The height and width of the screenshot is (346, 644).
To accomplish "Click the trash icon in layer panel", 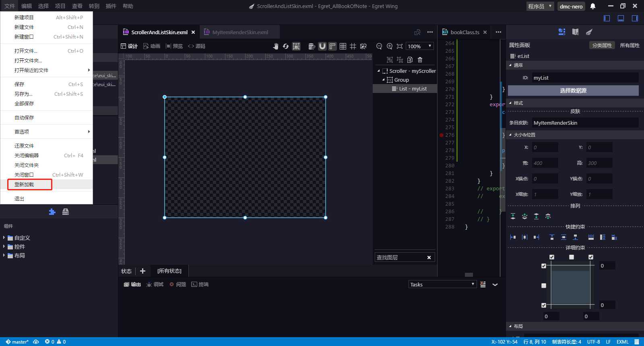I will (x=420, y=60).
